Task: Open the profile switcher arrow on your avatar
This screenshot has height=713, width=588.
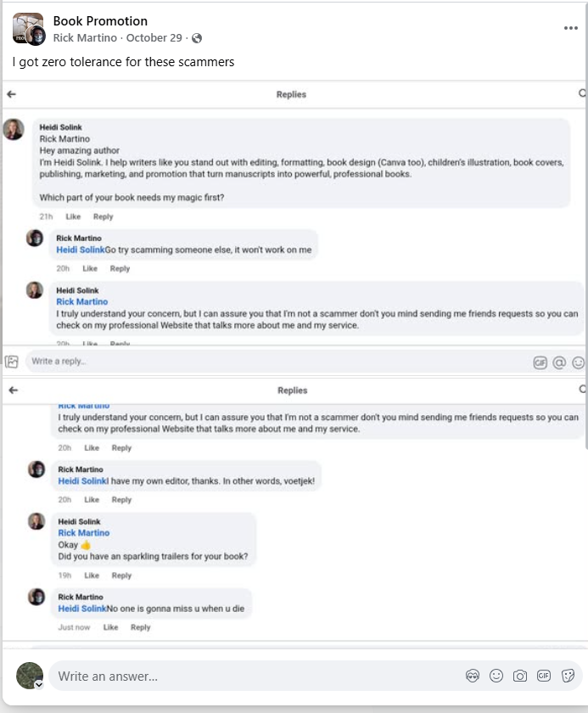Action: click(x=39, y=684)
